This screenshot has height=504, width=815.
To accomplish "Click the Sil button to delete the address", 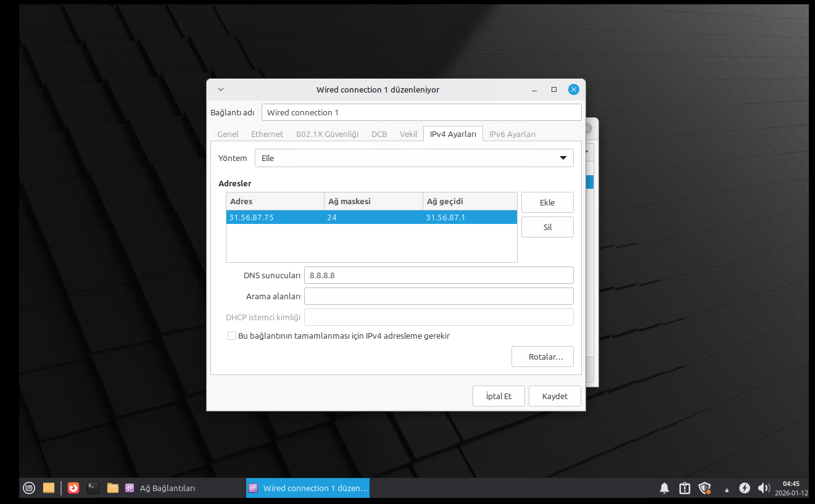I will coord(547,227).
